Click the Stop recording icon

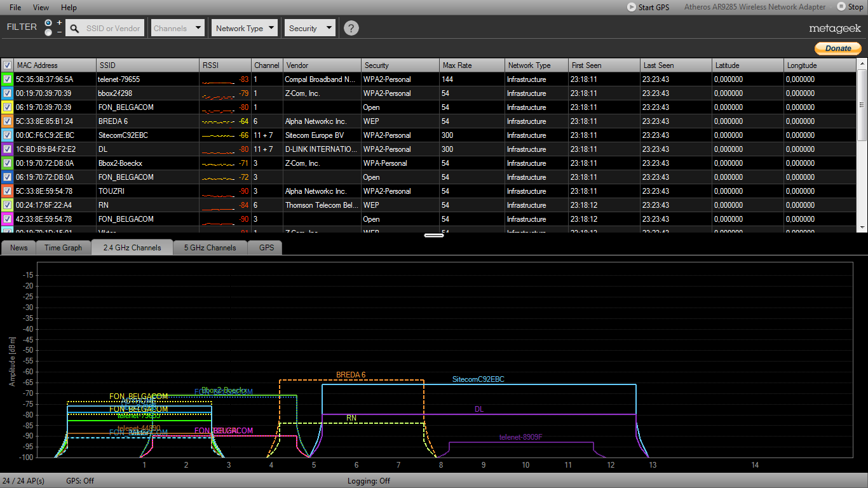tap(842, 7)
